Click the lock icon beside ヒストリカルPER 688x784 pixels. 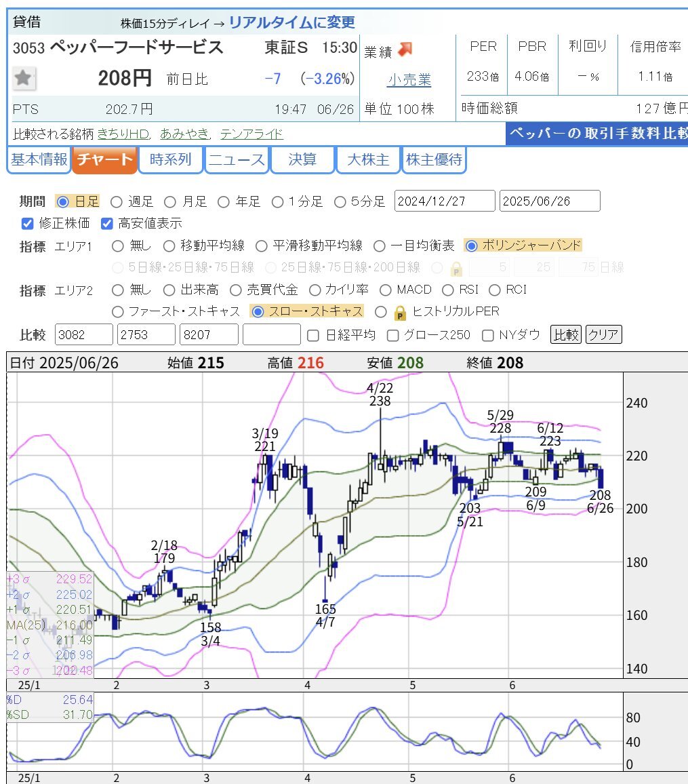pyautogui.click(x=400, y=313)
